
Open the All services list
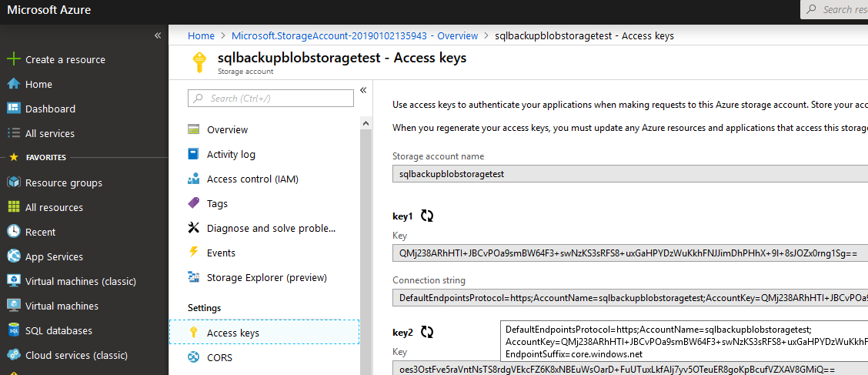49,133
